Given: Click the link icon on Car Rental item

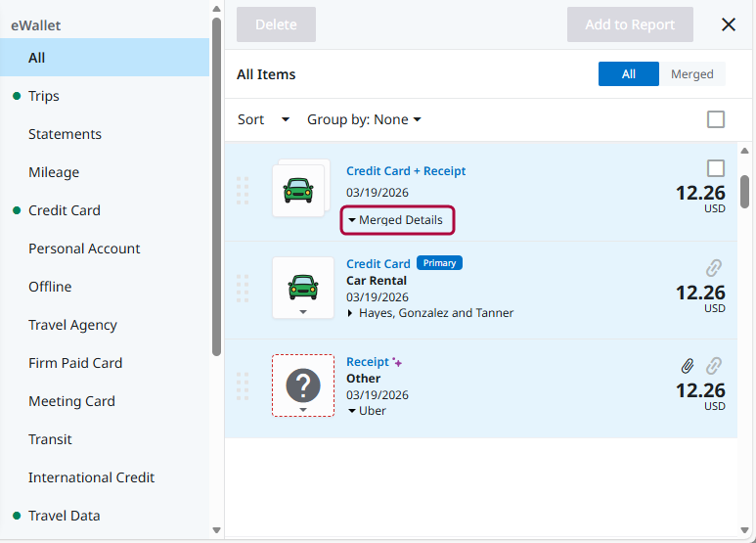Looking at the screenshot, I should (x=714, y=267).
